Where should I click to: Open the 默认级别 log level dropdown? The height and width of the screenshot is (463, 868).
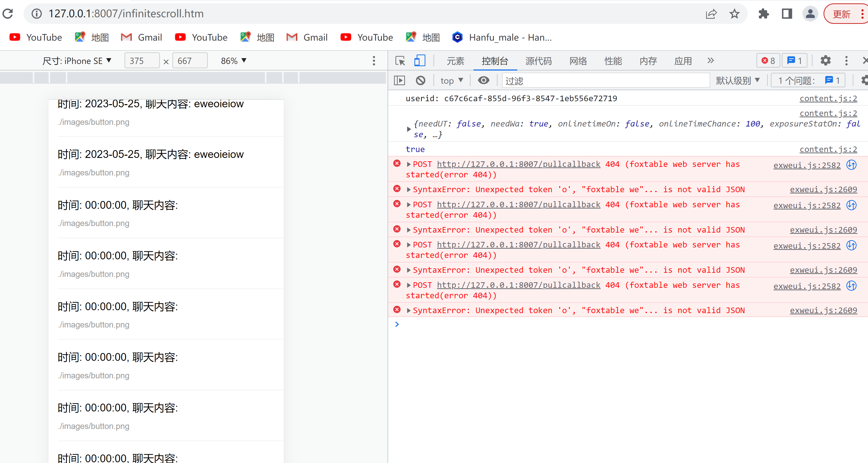point(738,81)
